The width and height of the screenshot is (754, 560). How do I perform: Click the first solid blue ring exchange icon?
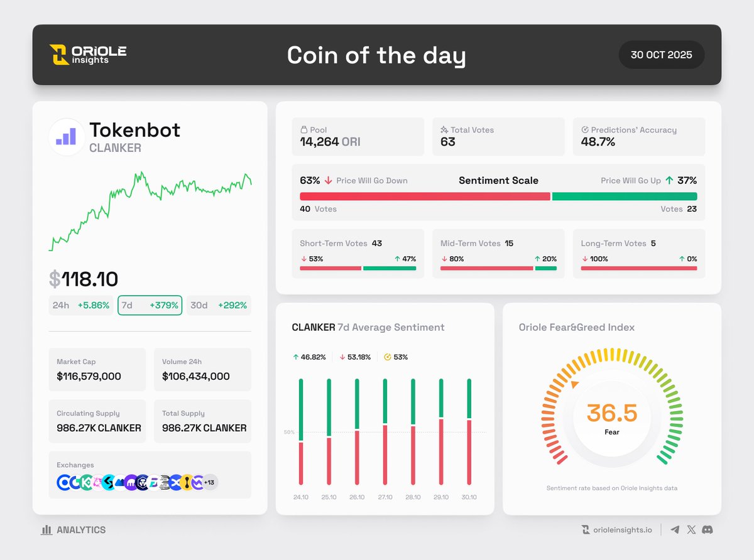pyautogui.click(x=63, y=482)
